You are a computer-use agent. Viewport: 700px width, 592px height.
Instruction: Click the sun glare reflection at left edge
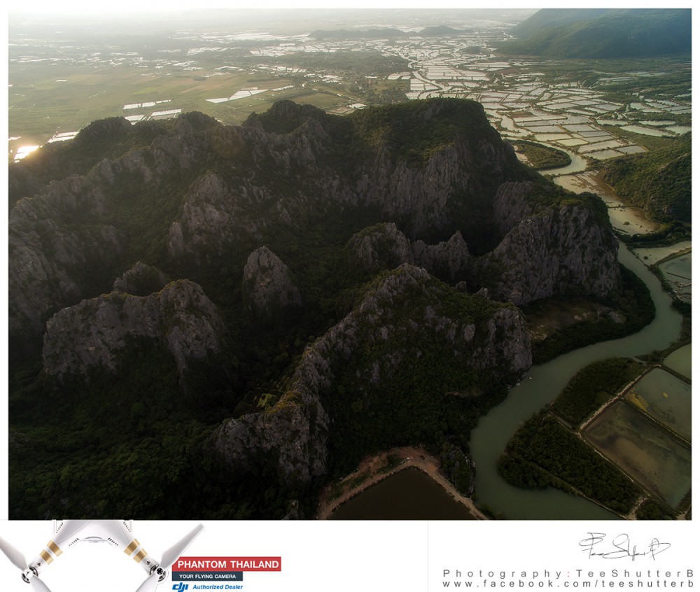click(25, 151)
